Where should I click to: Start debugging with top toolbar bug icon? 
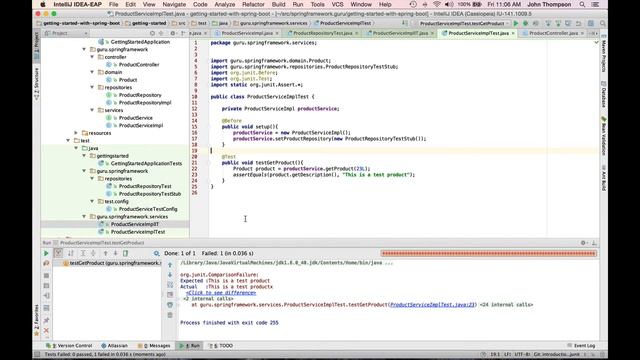526,24
